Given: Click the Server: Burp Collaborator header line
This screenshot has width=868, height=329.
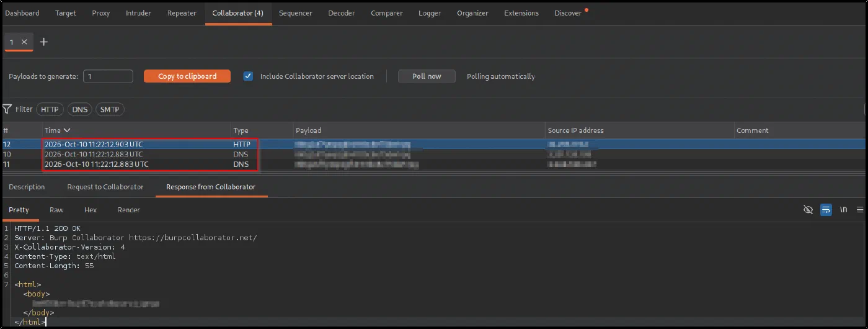Looking at the screenshot, I should coord(135,238).
